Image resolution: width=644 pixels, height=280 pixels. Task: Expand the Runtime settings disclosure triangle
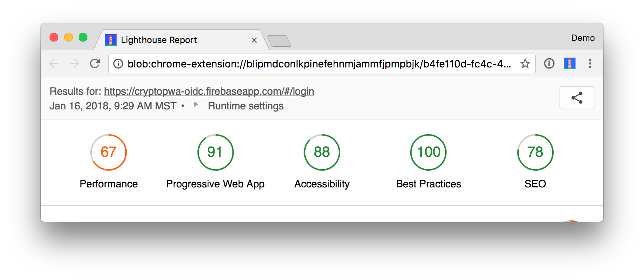[196, 105]
